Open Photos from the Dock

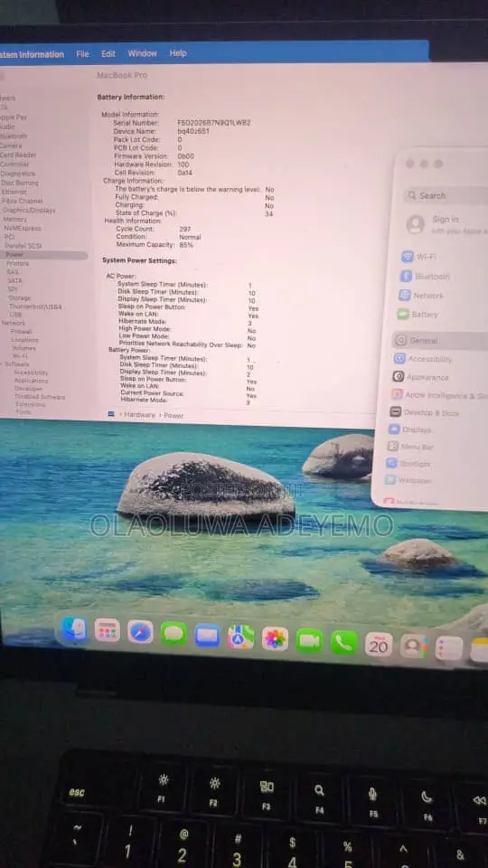click(x=275, y=639)
